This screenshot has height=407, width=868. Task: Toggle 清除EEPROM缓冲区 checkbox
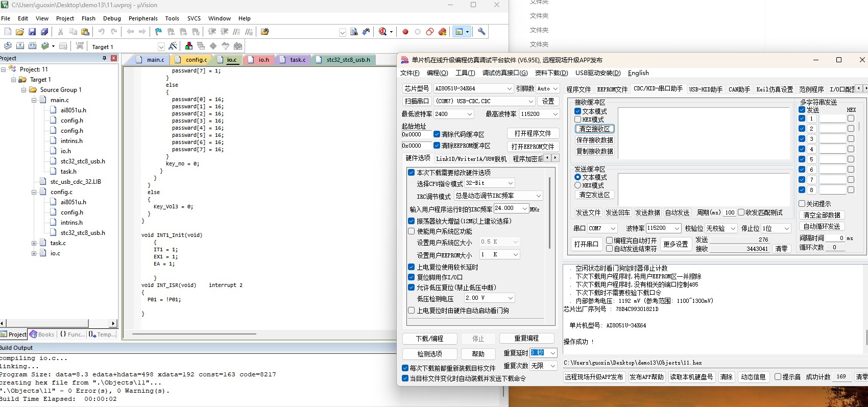(437, 146)
